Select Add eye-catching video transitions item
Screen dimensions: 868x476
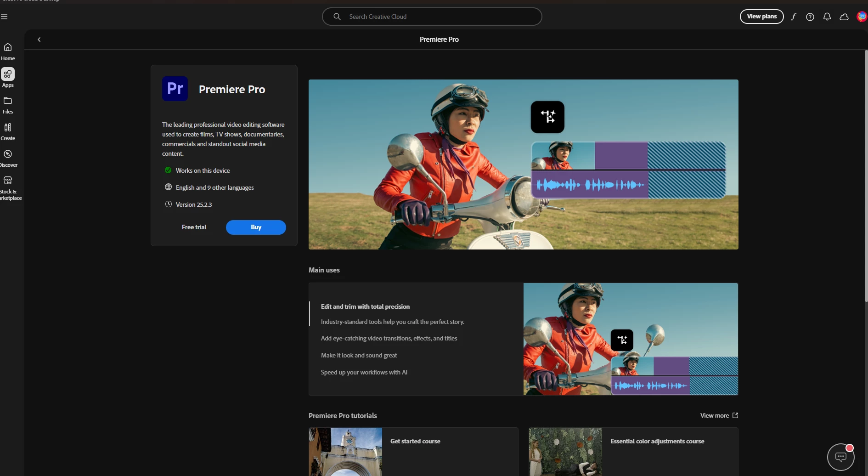[389, 338]
